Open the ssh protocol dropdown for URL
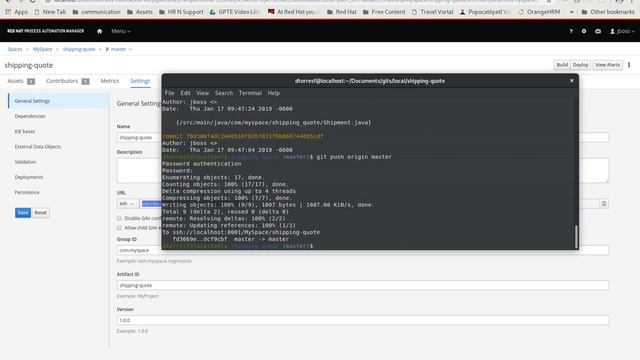Image resolution: width=640 pixels, height=360 pixels. [x=127, y=204]
